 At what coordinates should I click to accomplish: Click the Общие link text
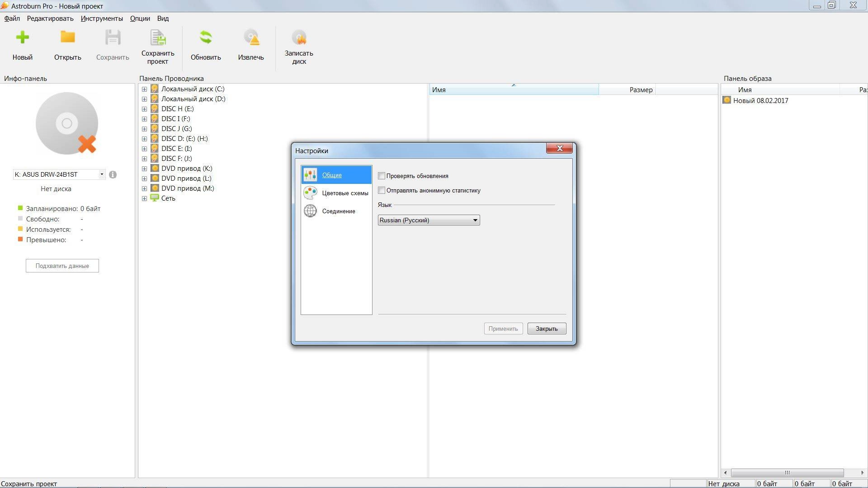tap(332, 175)
